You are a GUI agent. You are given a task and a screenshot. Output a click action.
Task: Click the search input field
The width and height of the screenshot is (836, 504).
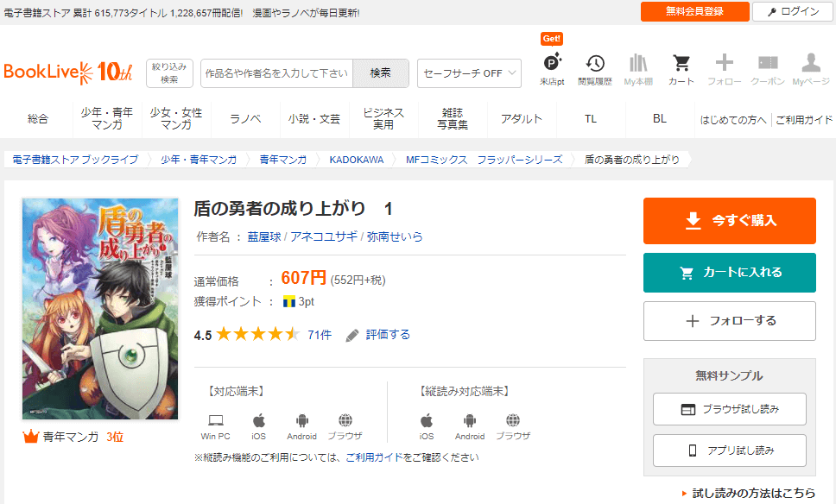pos(276,73)
